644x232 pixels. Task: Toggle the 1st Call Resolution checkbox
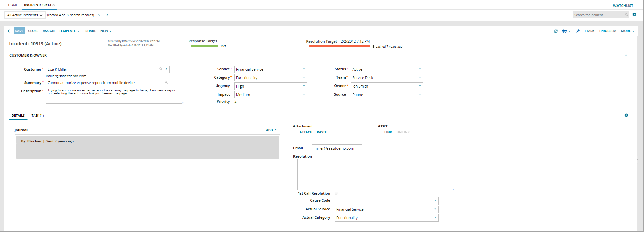(x=336, y=193)
